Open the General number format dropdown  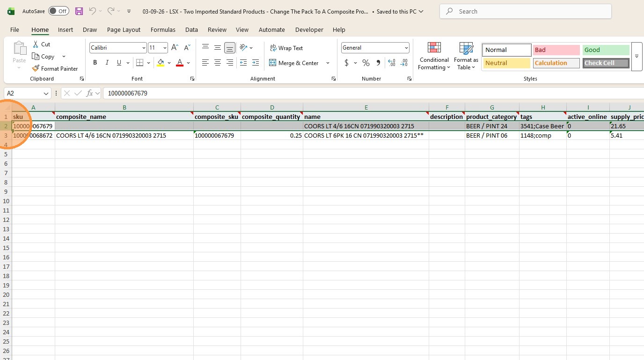[x=406, y=48]
